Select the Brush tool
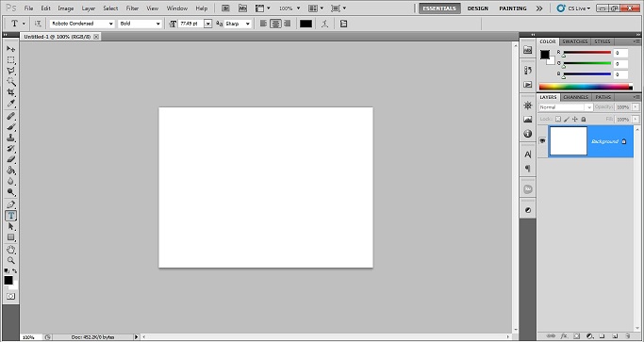This screenshot has width=644, height=342. click(x=10, y=127)
